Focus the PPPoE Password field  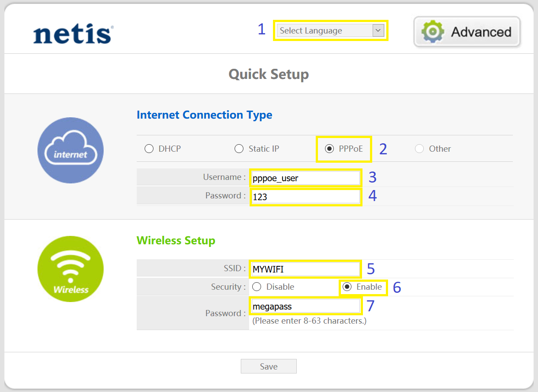pos(306,197)
